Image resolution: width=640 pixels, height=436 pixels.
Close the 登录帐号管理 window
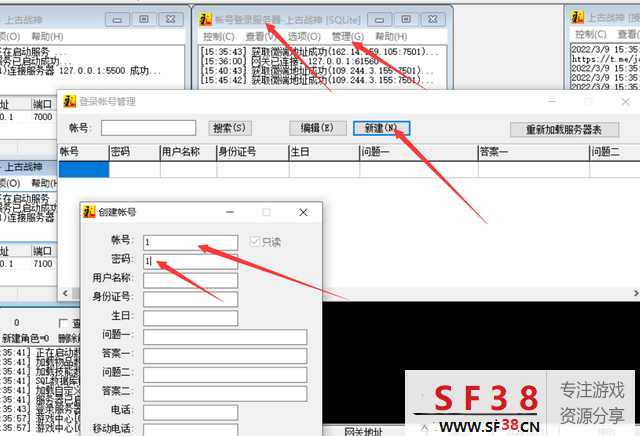(625, 102)
